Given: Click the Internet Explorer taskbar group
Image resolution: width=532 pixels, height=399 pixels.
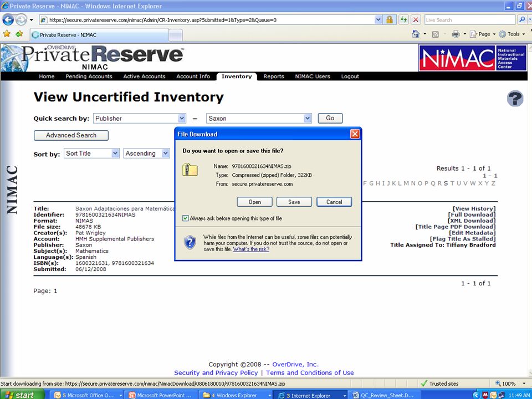Looking at the screenshot, I should pyautogui.click(x=310, y=395).
